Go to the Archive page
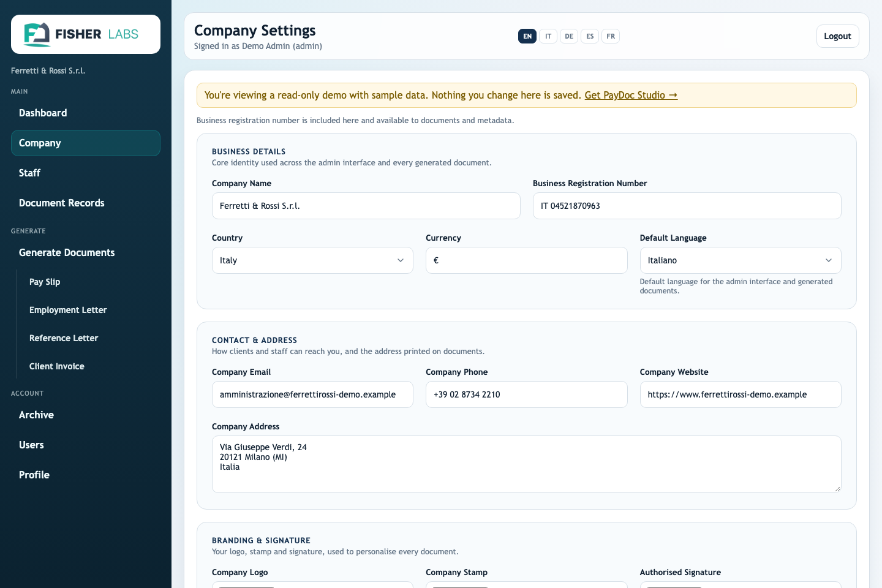Viewport: 882px width, 588px height. 86,415
